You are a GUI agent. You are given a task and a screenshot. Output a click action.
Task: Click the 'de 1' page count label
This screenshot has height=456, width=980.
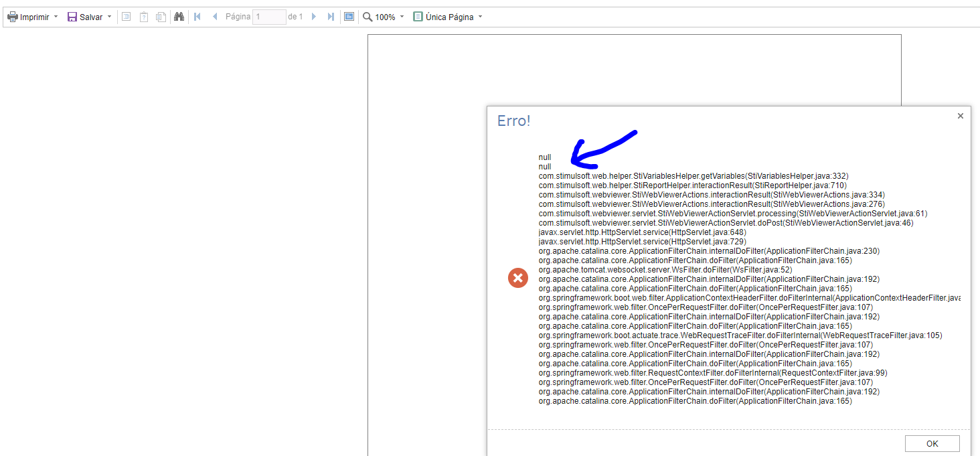click(x=295, y=17)
